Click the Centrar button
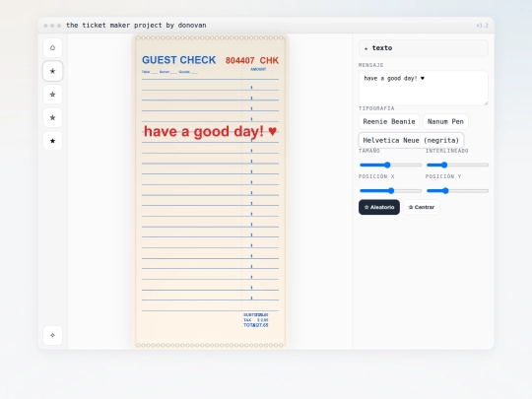 422,207
